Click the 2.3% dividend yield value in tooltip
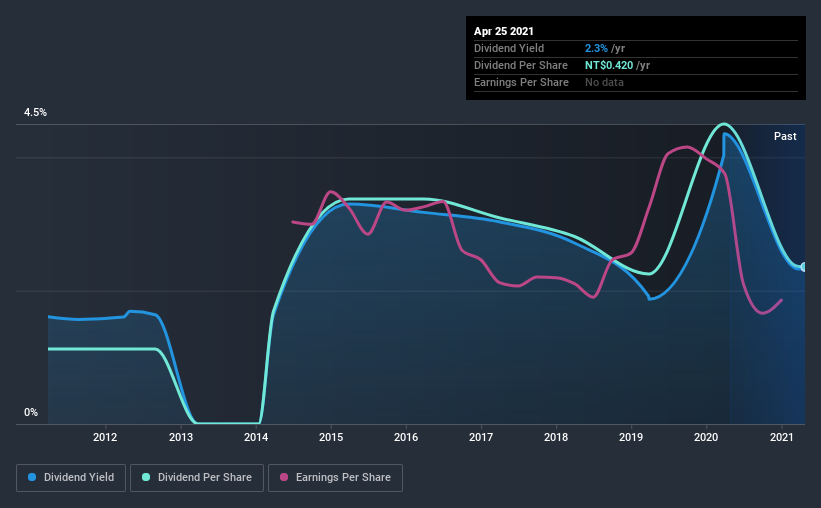The image size is (821, 508). tap(596, 48)
